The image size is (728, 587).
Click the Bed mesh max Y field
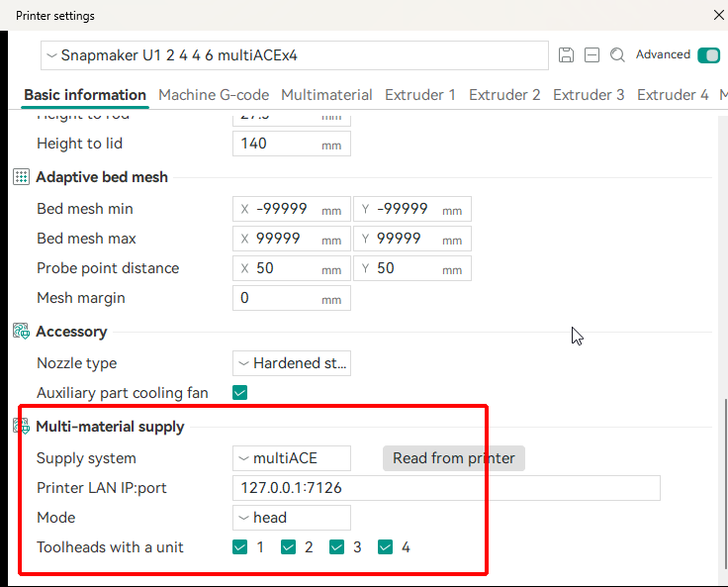(412, 239)
